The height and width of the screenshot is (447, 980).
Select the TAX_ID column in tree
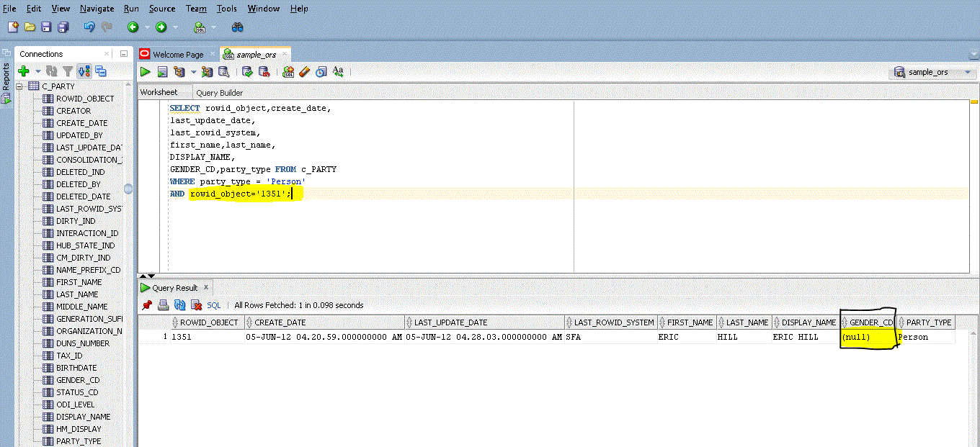pyautogui.click(x=69, y=356)
